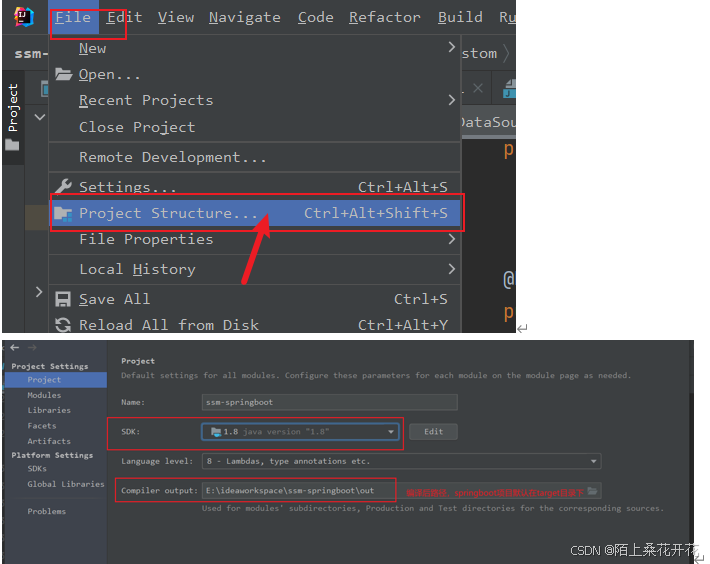Select Problems in the sidebar
This screenshot has width=710, height=564.
click(46, 511)
